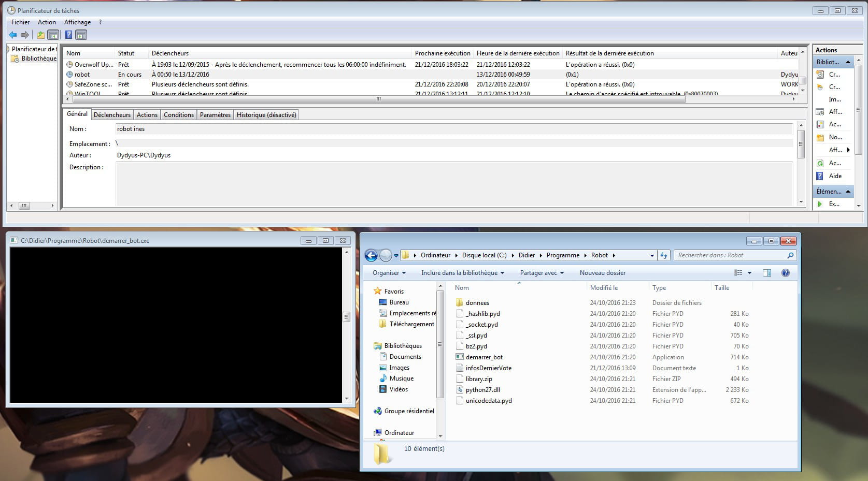Open the Affichage submenu arrow in Actions pane
868x481 pixels.
pos(848,150)
